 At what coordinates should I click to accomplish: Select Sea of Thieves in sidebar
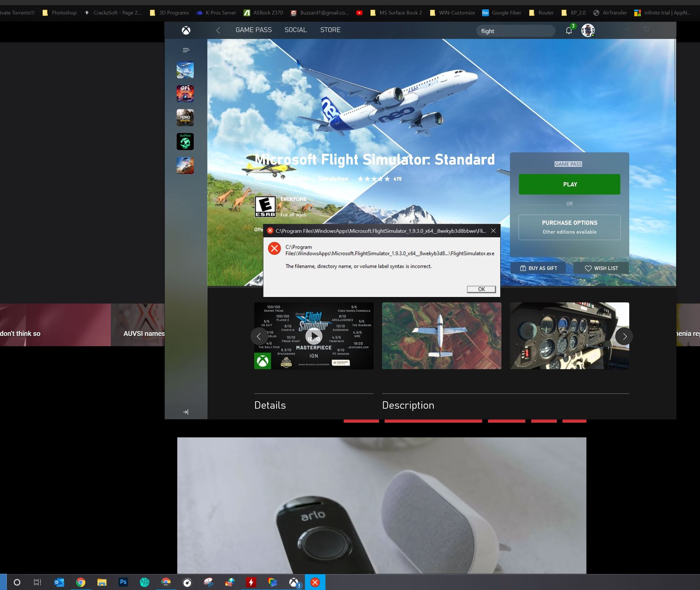tap(185, 141)
